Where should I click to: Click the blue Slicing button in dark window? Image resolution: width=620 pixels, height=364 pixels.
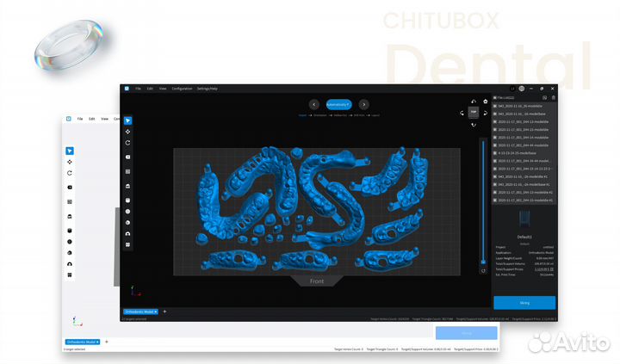524,303
